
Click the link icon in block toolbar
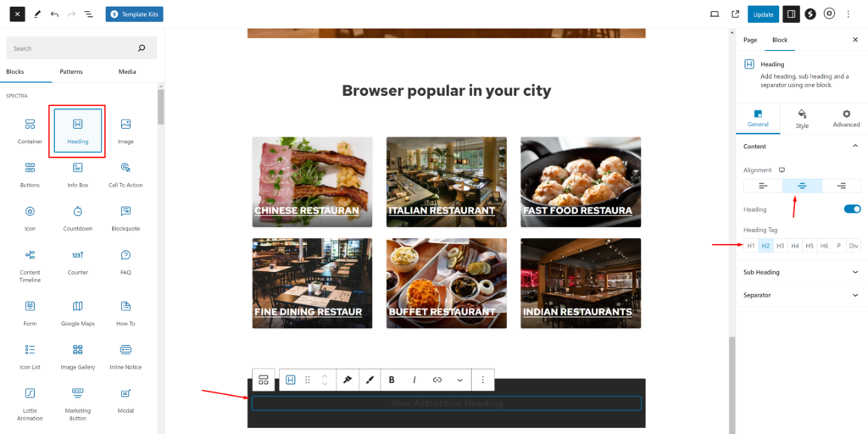point(437,380)
